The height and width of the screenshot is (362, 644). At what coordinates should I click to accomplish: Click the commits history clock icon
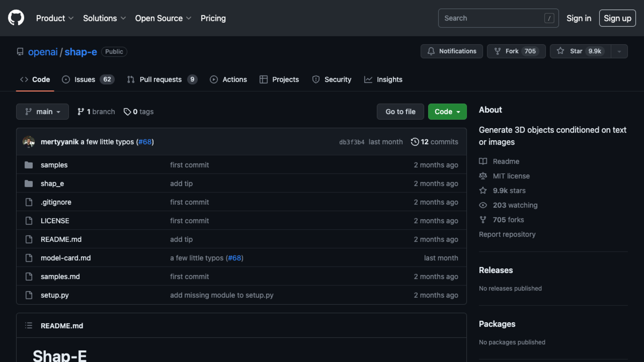coord(415,142)
